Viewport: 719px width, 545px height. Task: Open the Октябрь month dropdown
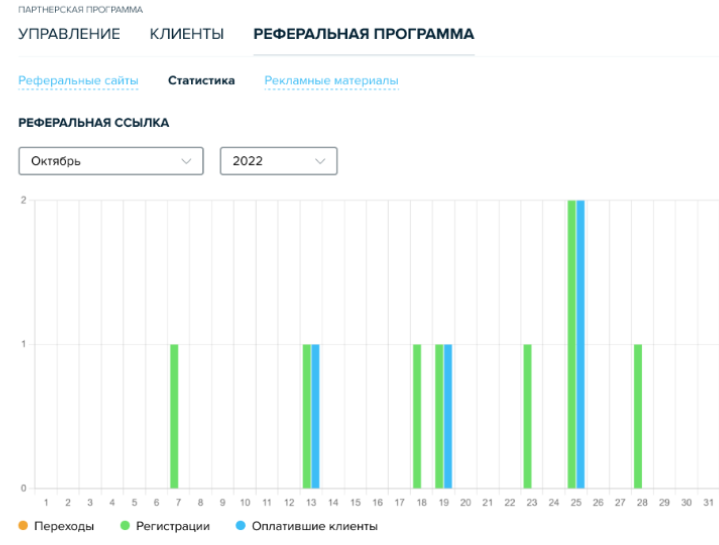click(111, 161)
